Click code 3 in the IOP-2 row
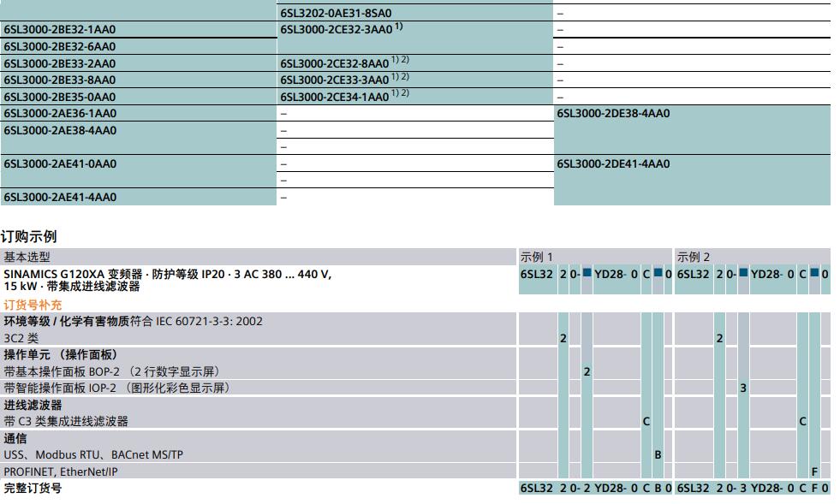This screenshot has width=840, height=504. [743, 388]
